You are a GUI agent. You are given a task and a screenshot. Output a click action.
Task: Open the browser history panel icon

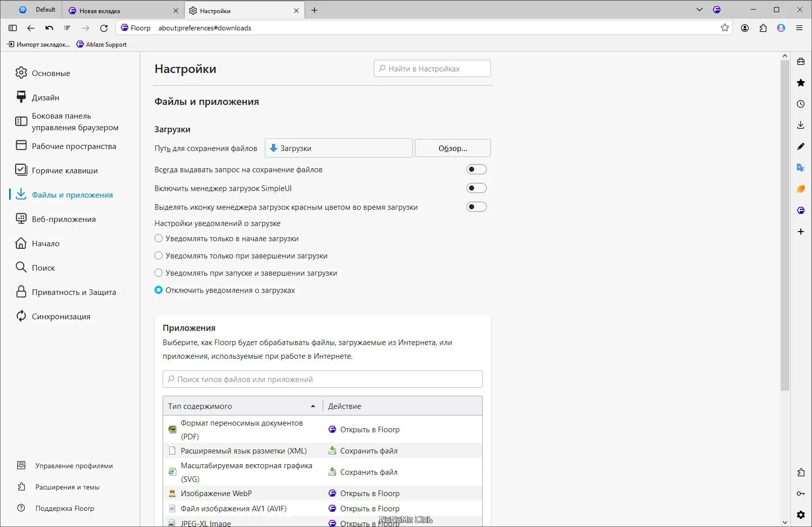800,103
